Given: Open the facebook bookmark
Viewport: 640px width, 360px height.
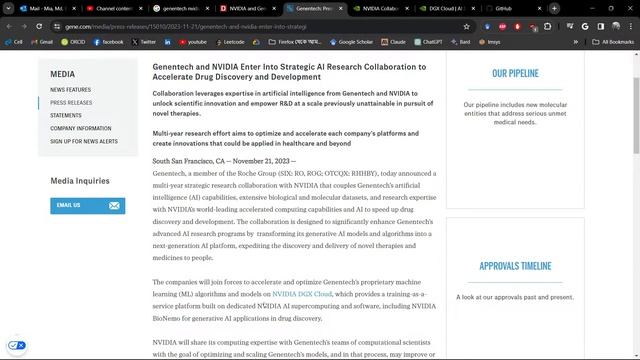Looking at the screenshot, I should (x=109, y=42).
